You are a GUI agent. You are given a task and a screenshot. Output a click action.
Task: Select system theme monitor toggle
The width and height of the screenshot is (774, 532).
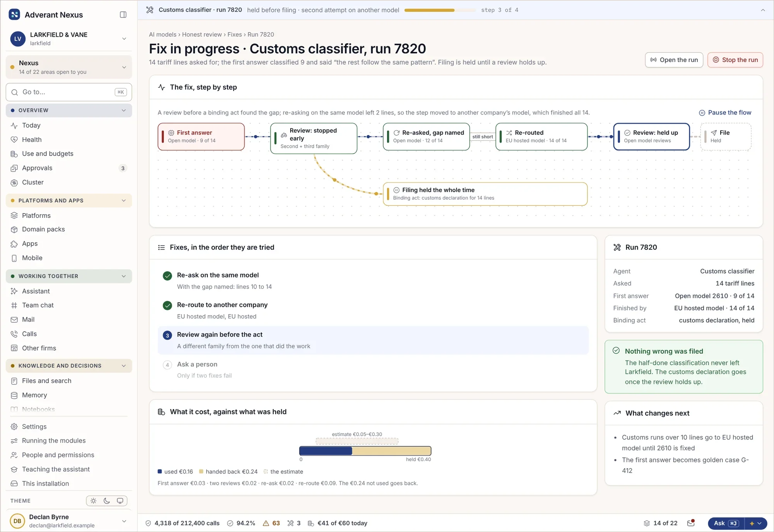120,501
